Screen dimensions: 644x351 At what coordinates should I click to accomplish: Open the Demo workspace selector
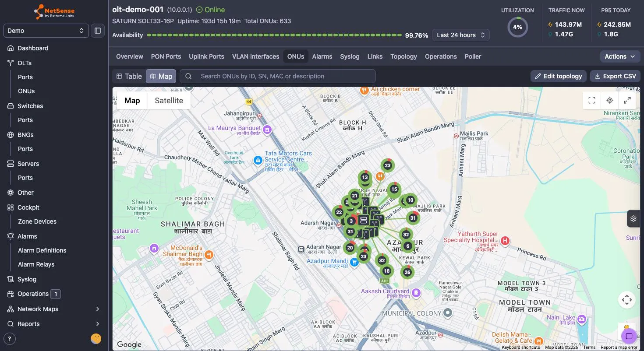point(46,31)
